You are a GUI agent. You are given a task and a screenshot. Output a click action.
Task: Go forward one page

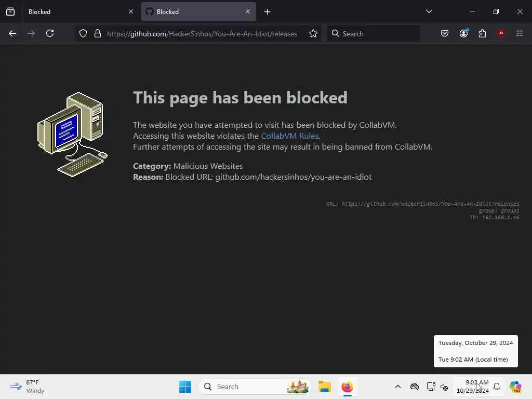tap(31, 33)
